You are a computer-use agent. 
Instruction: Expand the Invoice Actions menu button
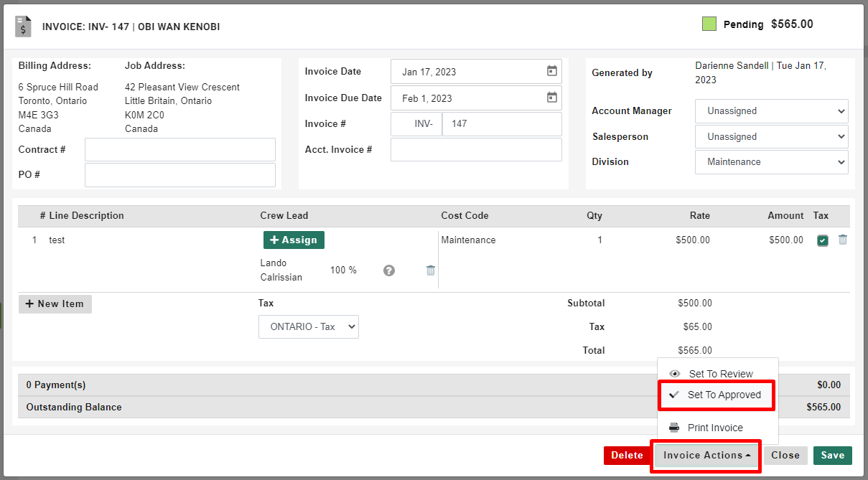point(706,455)
